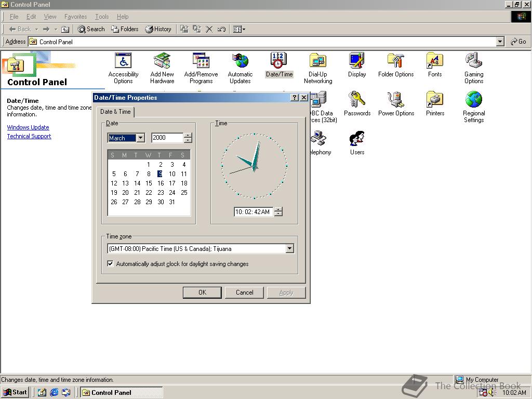
Task: Open the Fonts folder icon
Action: [x=435, y=65]
